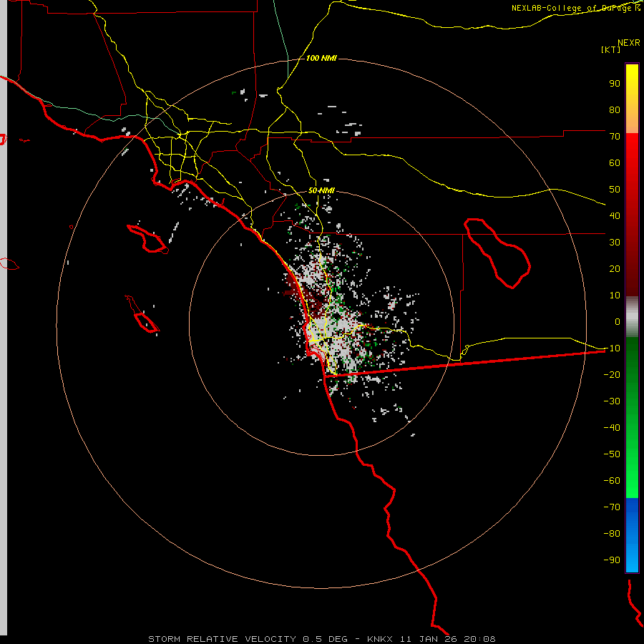The width and height of the screenshot is (644, 644).
Task: Select the -70 KT tick label on the velocity scale
Action: [x=612, y=507]
